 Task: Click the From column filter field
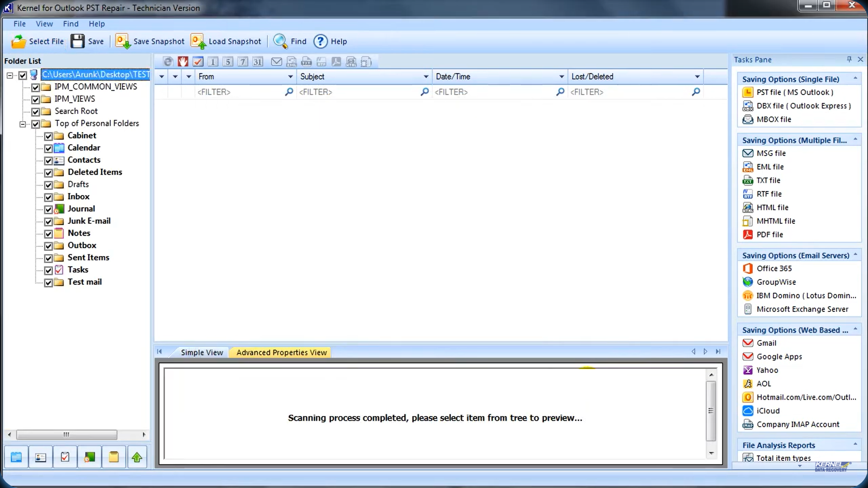(x=245, y=92)
